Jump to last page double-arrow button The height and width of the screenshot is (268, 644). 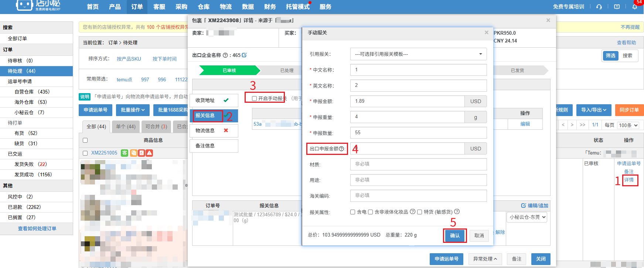click(583, 125)
